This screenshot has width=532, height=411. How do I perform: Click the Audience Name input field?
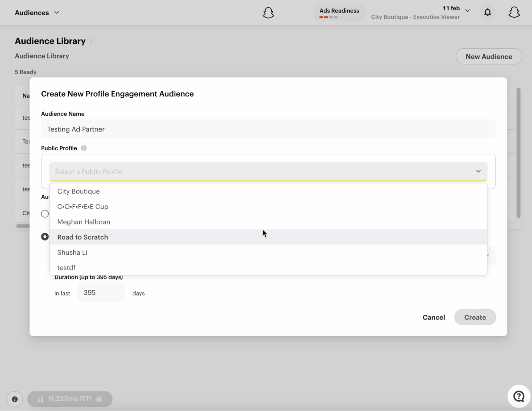tap(268, 129)
